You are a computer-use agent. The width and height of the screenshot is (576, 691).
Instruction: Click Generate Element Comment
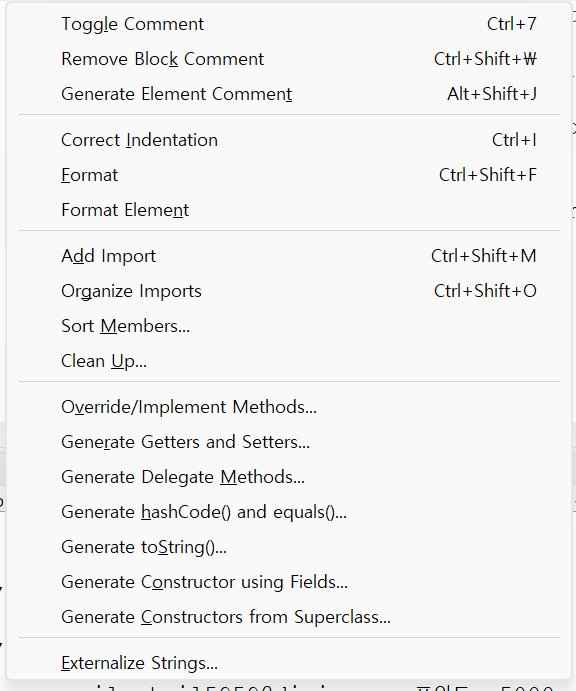(289, 94)
